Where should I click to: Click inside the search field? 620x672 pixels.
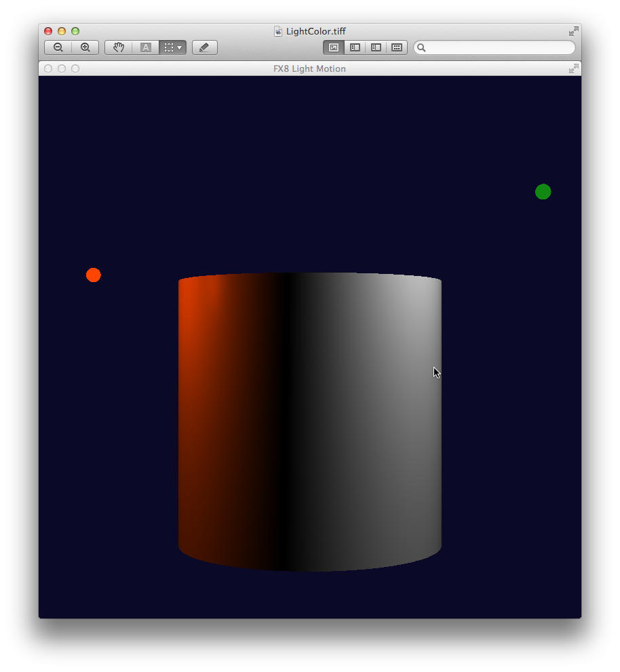click(499, 47)
